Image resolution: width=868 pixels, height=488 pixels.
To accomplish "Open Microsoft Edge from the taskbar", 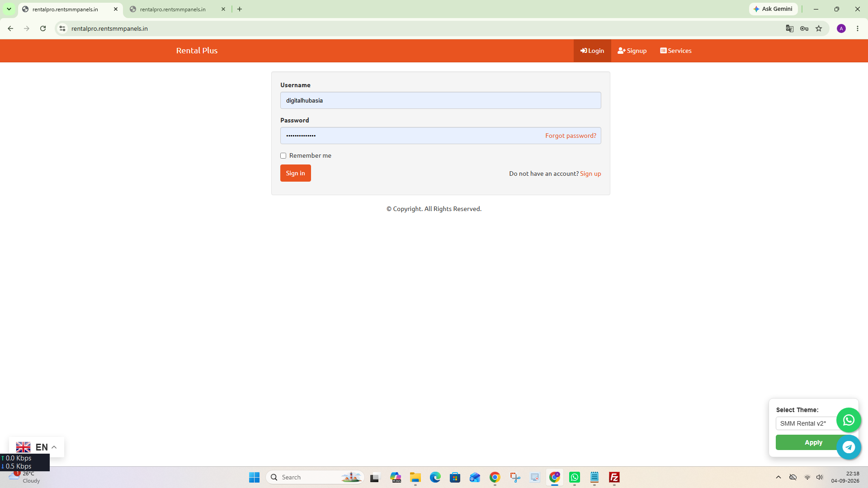I will [435, 477].
